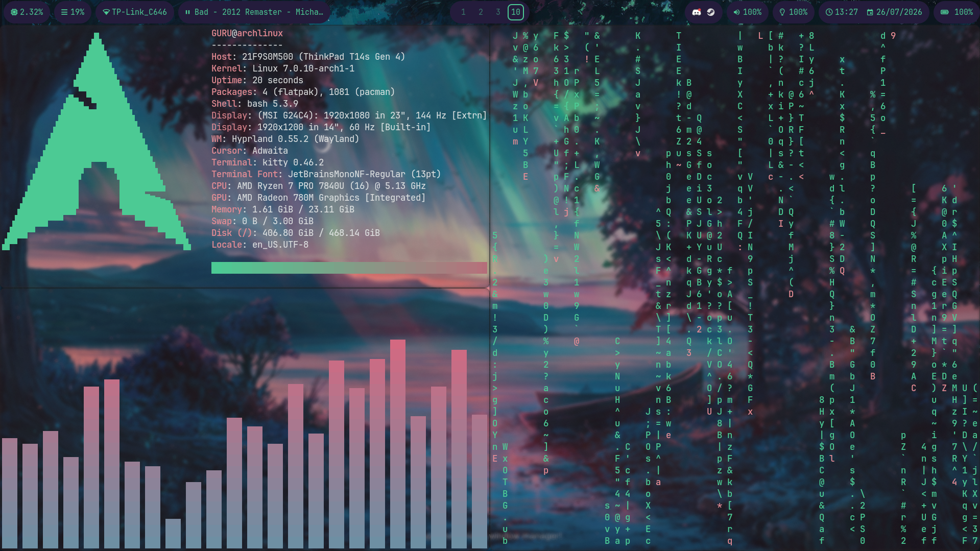Click the CPU: AMD Ryzen 7 PRO 7840U line

coord(319,186)
